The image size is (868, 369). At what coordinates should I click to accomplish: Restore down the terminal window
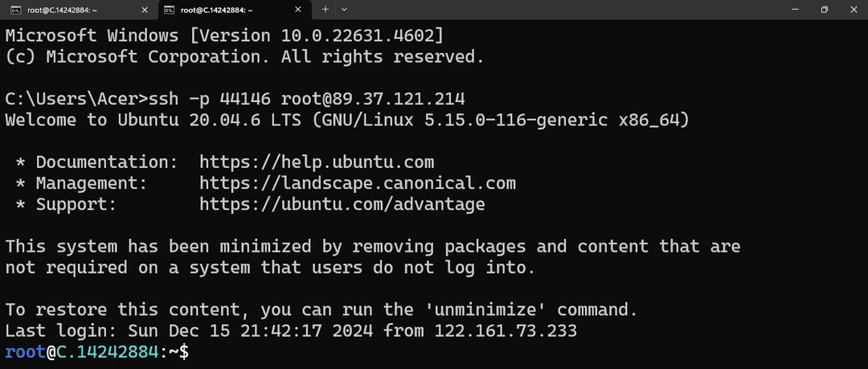coord(825,10)
